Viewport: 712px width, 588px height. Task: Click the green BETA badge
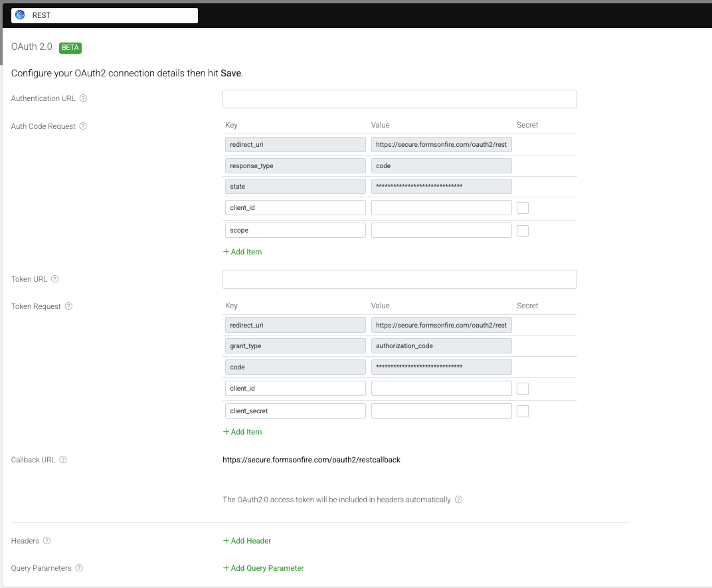70,47
